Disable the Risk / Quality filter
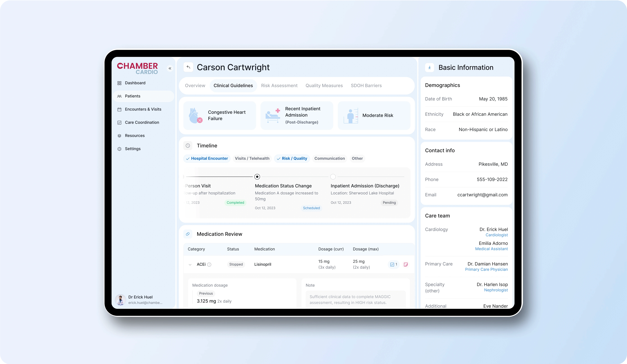 point(292,158)
